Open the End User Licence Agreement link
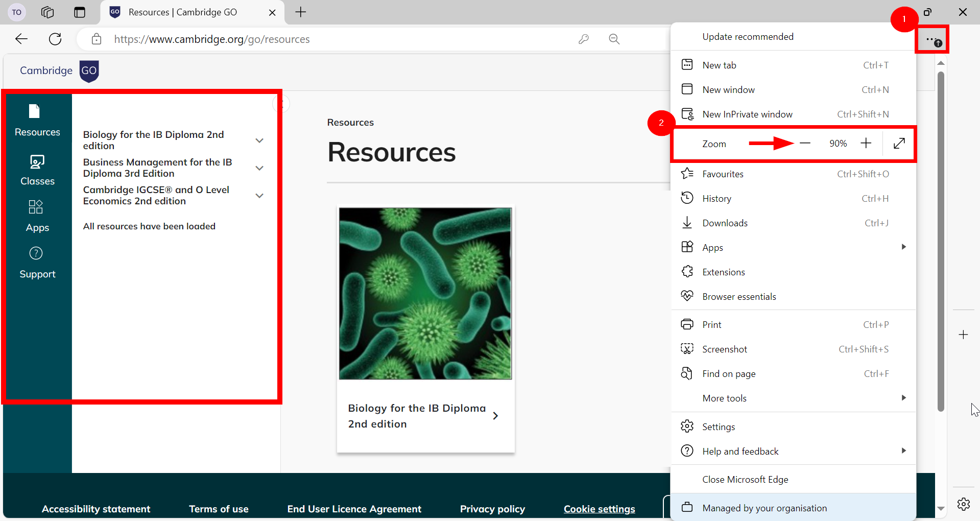This screenshot has width=980, height=521. point(354,509)
